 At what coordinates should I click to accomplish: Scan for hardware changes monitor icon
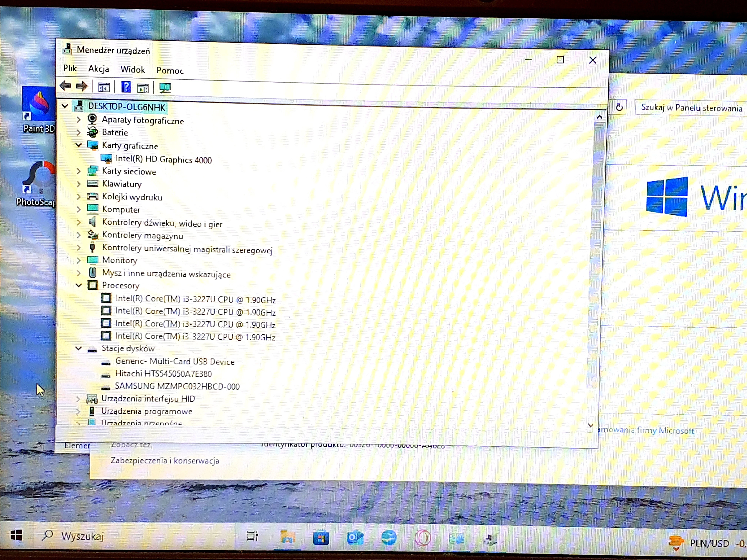tap(165, 88)
